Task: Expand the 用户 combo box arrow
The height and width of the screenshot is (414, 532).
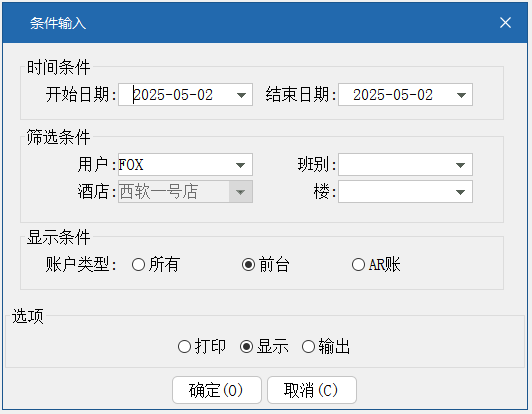Action: point(241,165)
